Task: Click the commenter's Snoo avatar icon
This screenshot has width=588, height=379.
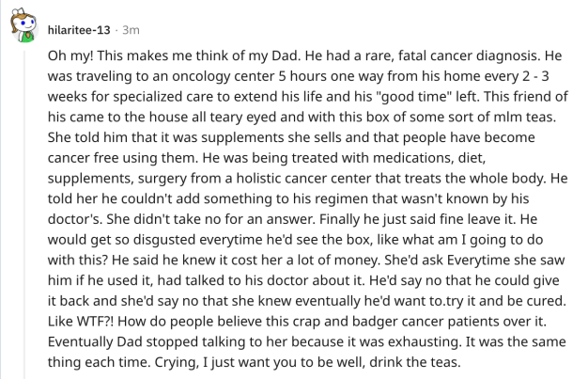Action: [23, 28]
